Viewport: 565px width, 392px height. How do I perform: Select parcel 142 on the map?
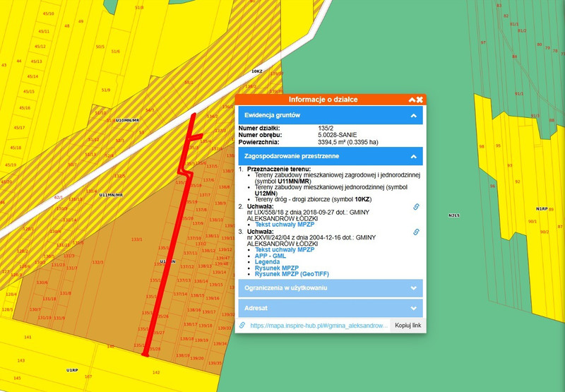coord(156,372)
